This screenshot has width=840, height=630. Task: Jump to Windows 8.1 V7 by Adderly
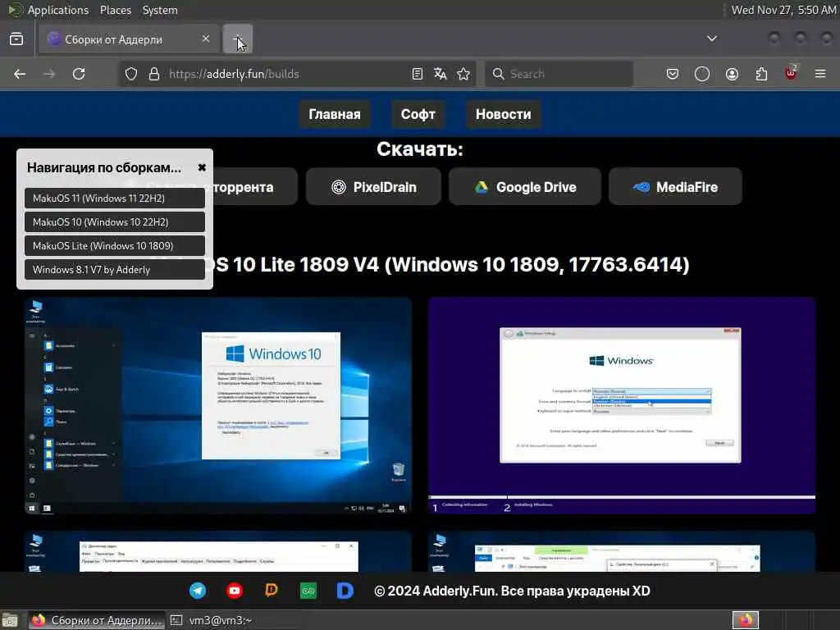click(115, 269)
